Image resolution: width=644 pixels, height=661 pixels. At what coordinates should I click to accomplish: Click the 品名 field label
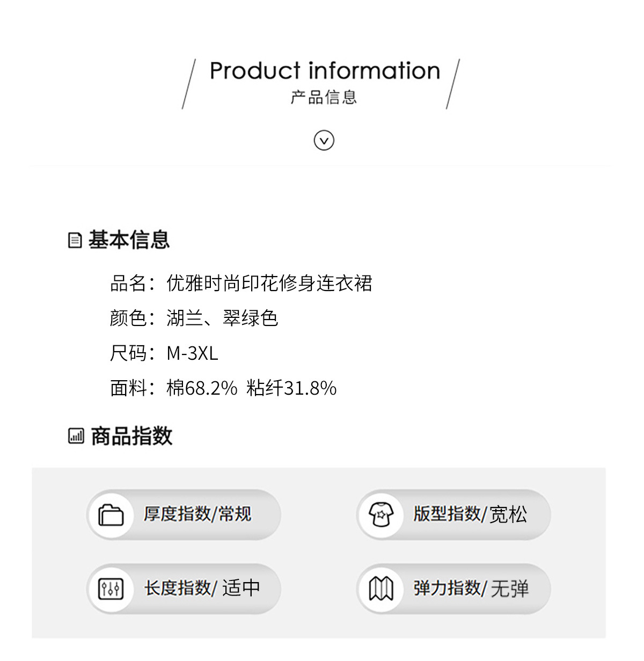pos(128,283)
